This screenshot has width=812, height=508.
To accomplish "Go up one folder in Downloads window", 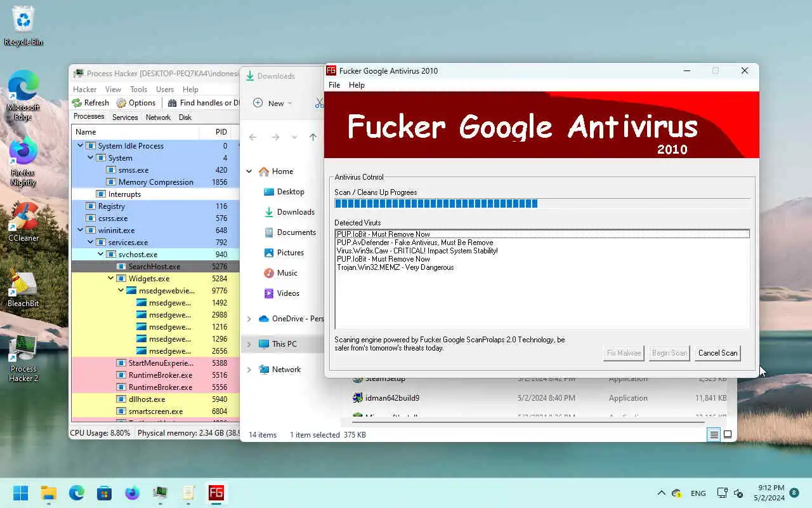I will click(x=313, y=137).
